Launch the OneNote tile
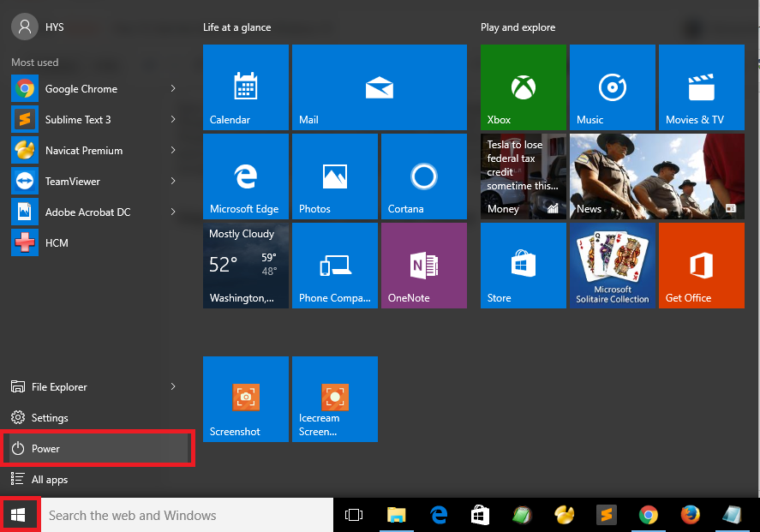 424,266
